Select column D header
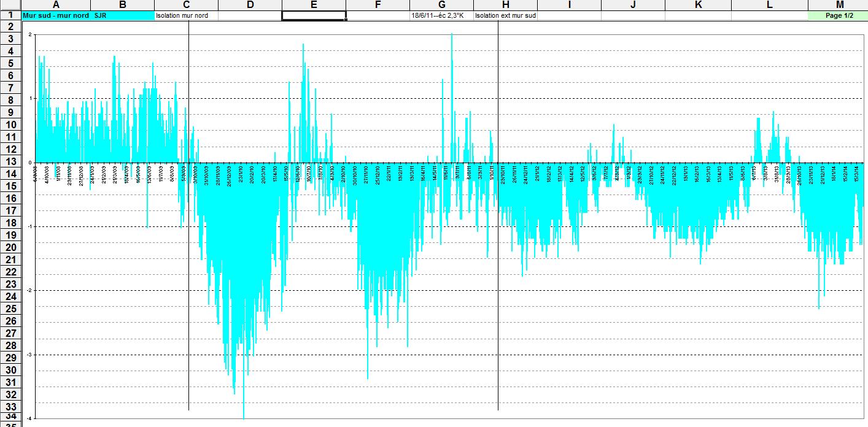Screen dimensions: 868x427 [250, 5]
